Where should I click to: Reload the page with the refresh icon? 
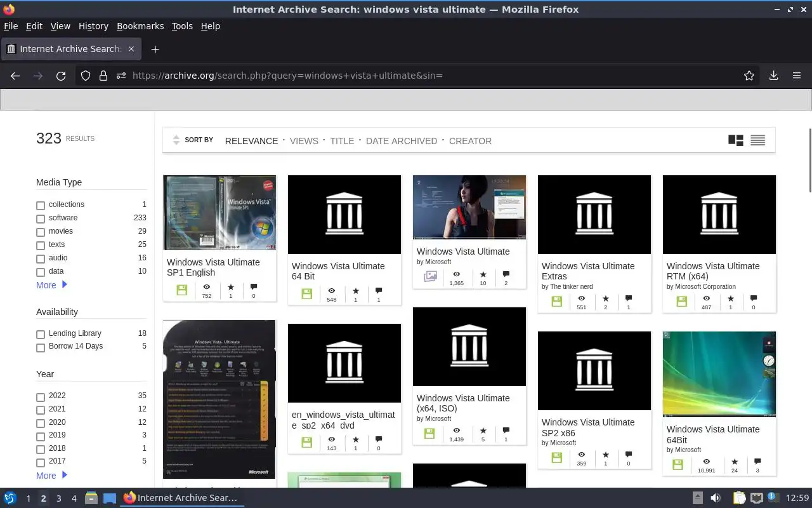(61, 76)
